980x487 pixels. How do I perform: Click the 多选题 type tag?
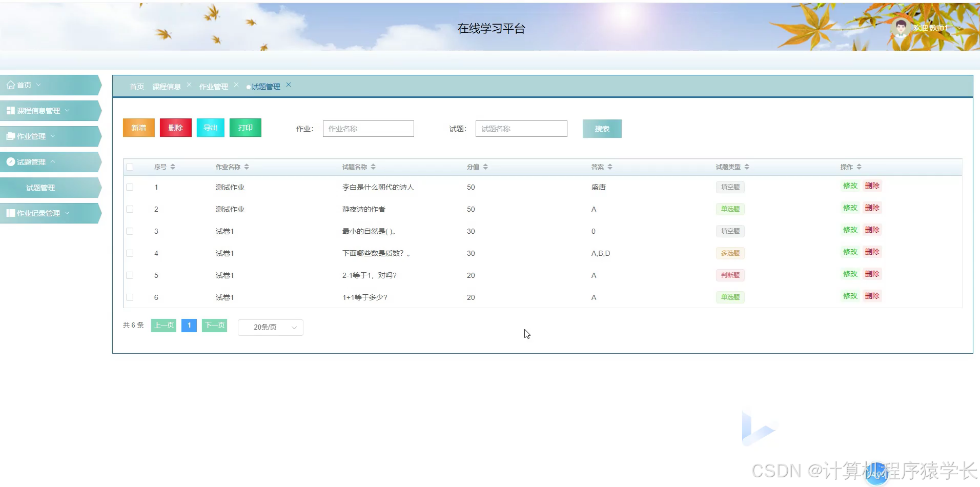click(730, 253)
